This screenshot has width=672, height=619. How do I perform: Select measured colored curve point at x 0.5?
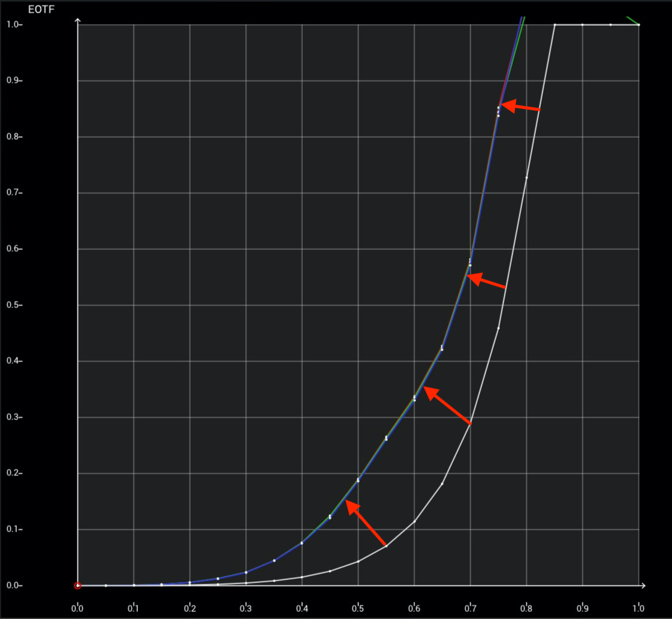(358, 480)
